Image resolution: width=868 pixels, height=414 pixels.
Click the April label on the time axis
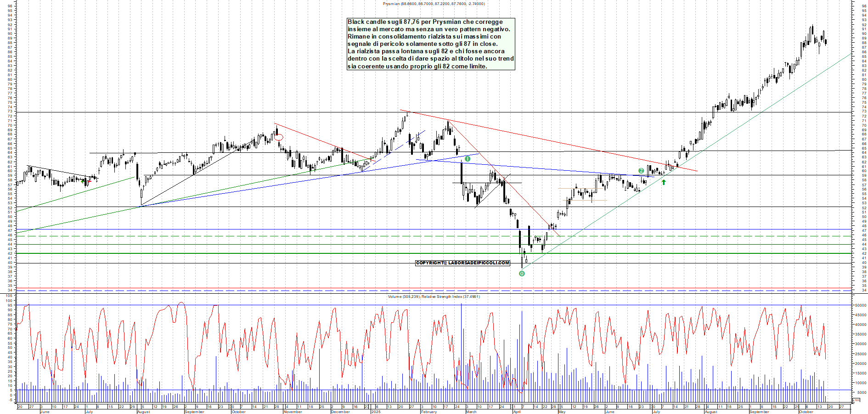[517, 412]
